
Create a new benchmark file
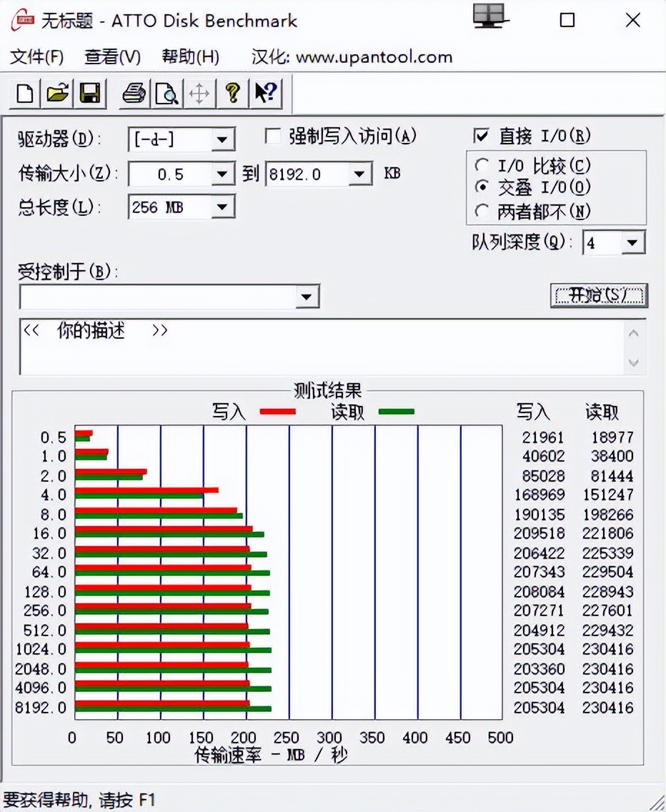[24, 93]
